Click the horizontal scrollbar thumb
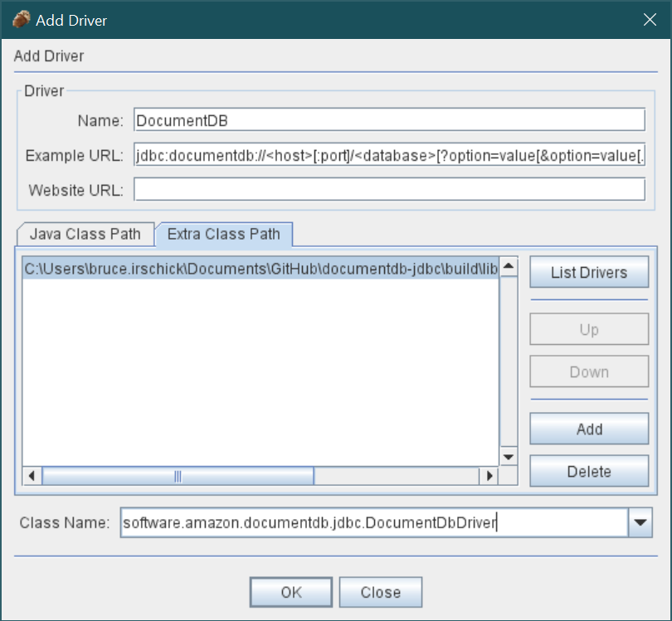The width and height of the screenshot is (672, 621). pyautogui.click(x=178, y=476)
